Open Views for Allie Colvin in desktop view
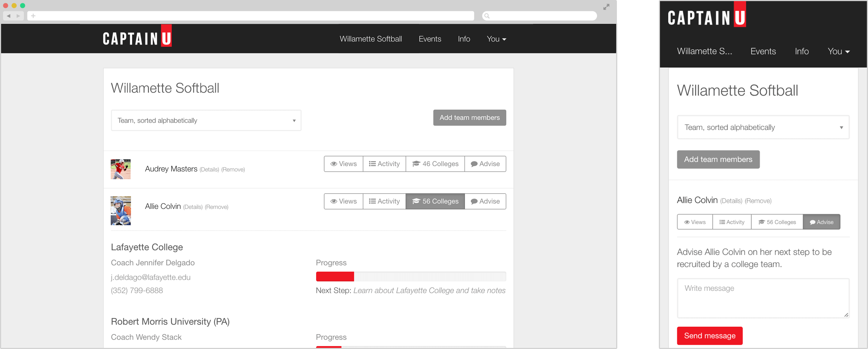The image size is (868, 349). pos(343,201)
